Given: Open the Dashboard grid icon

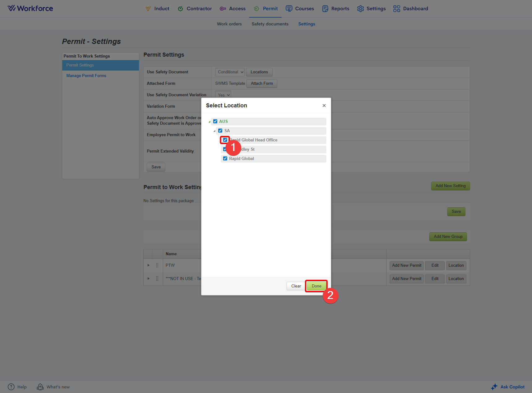Looking at the screenshot, I should click(x=396, y=9).
